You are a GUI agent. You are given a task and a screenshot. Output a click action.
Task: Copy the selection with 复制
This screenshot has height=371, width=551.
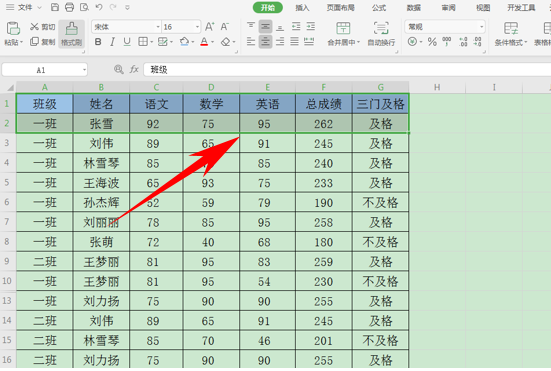43,42
